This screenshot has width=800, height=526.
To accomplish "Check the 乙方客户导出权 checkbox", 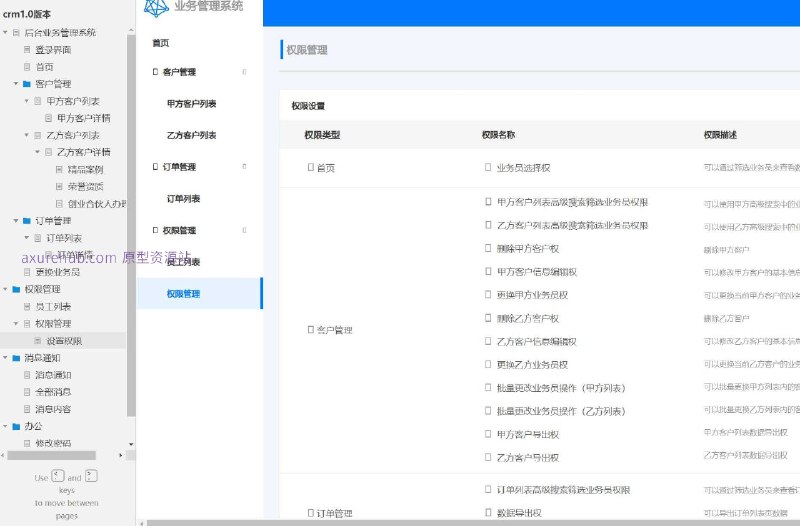I will [x=488, y=457].
